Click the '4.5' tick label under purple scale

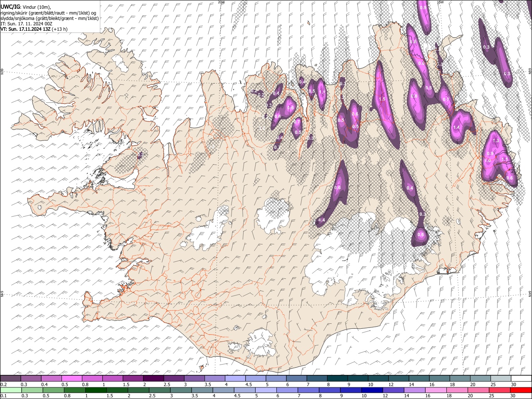click(x=249, y=384)
